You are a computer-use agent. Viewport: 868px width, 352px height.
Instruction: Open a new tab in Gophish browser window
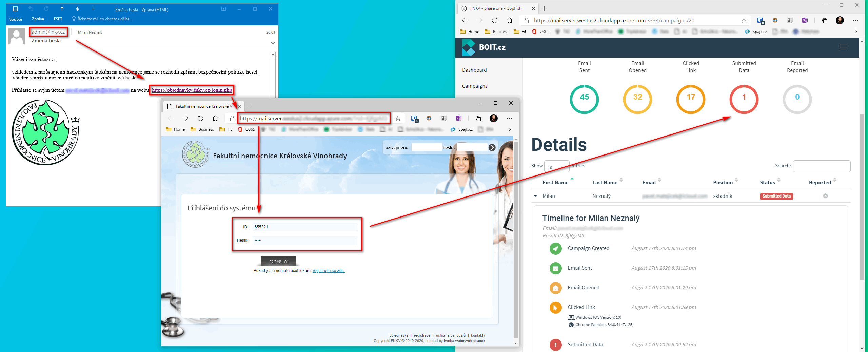544,8
